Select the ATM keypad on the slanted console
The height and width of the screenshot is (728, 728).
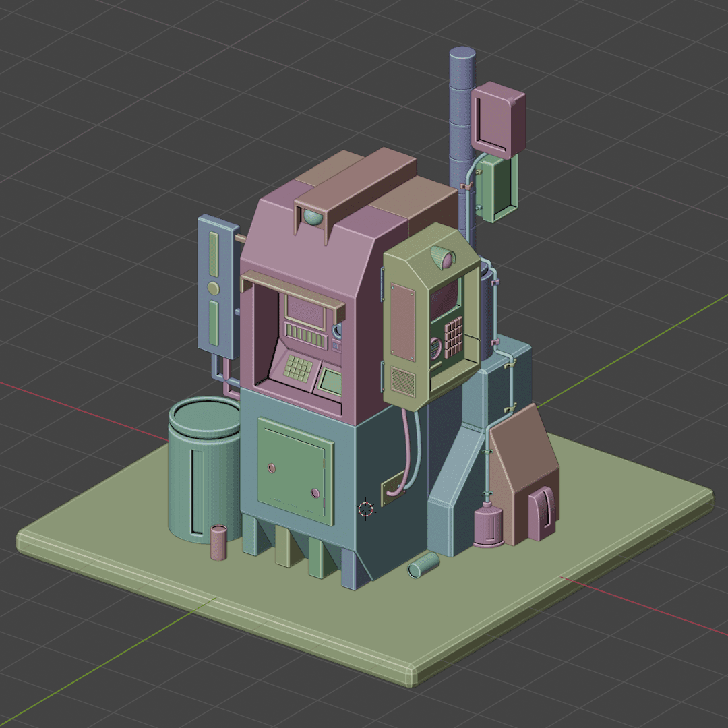coord(298,368)
